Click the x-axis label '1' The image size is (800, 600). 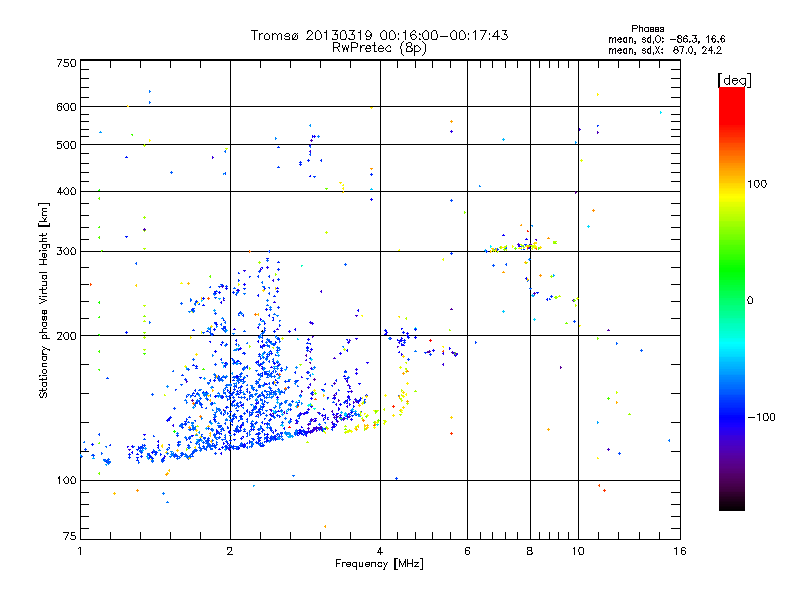[80, 551]
